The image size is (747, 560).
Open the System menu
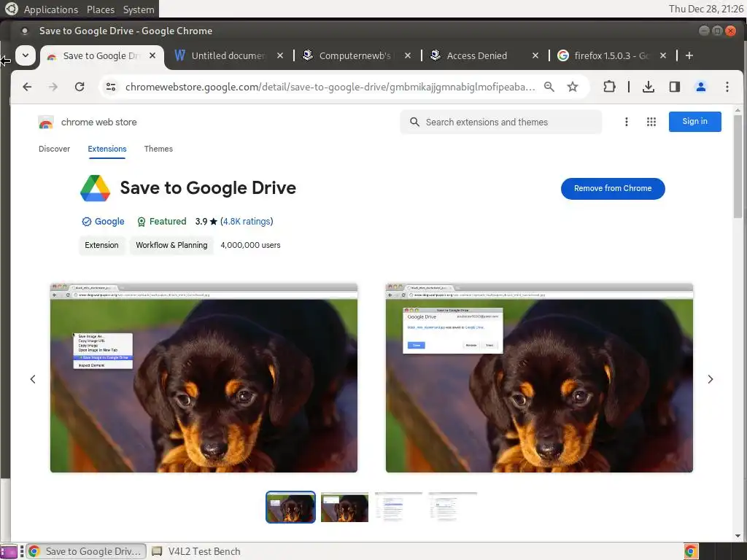pos(139,9)
